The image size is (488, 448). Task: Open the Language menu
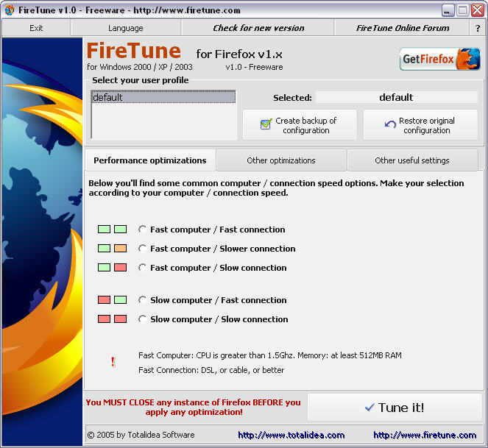click(126, 28)
